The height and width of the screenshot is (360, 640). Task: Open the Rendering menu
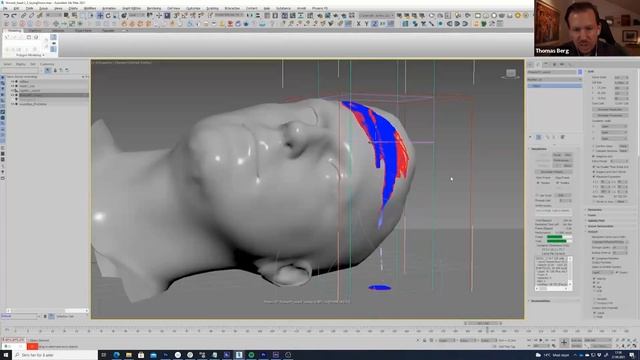154,8
